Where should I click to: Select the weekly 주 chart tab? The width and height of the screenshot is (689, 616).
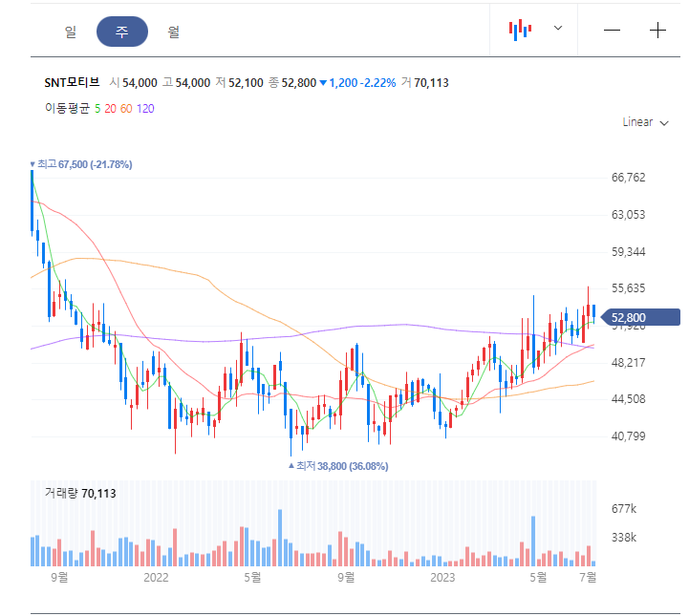[x=122, y=32]
